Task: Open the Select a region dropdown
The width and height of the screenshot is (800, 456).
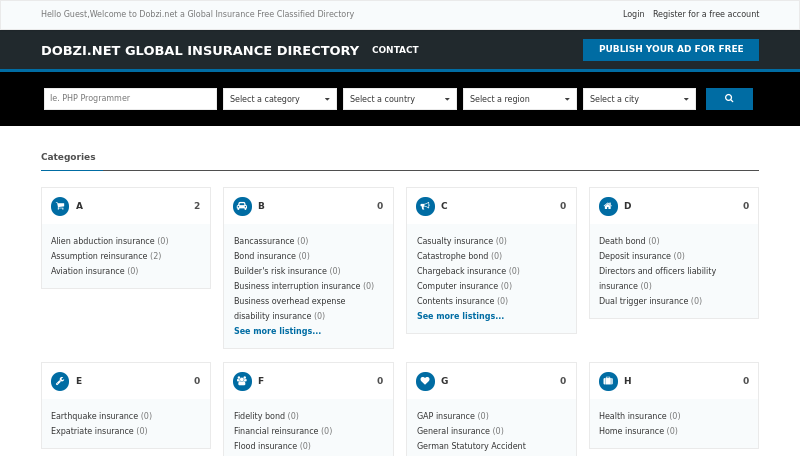Action: tap(519, 99)
